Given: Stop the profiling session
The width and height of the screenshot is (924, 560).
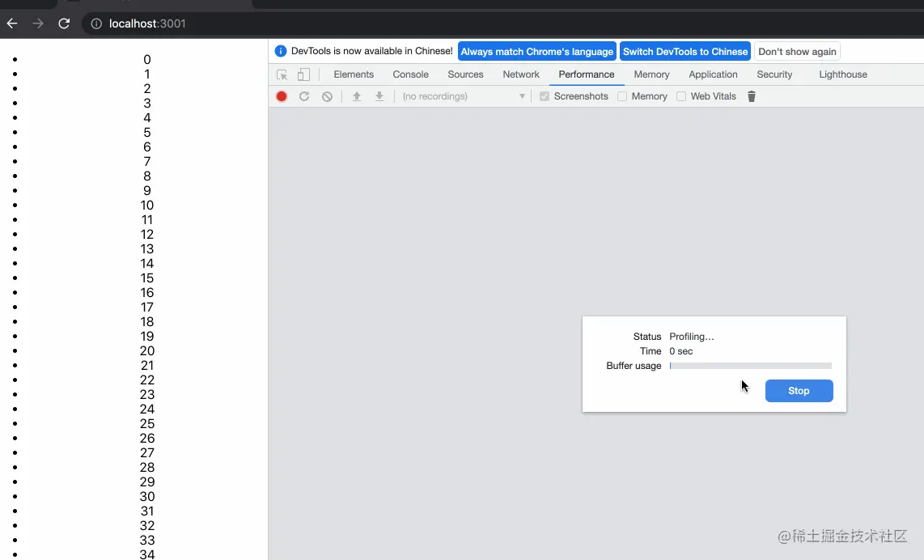Looking at the screenshot, I should (799, 391).
